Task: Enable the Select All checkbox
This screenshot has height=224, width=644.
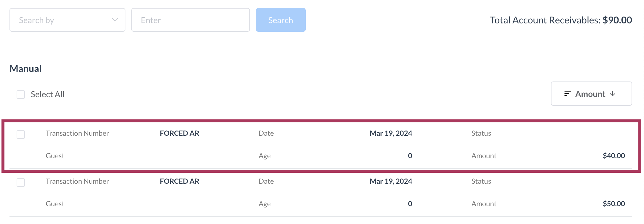Action: click(x=20, y=94)
